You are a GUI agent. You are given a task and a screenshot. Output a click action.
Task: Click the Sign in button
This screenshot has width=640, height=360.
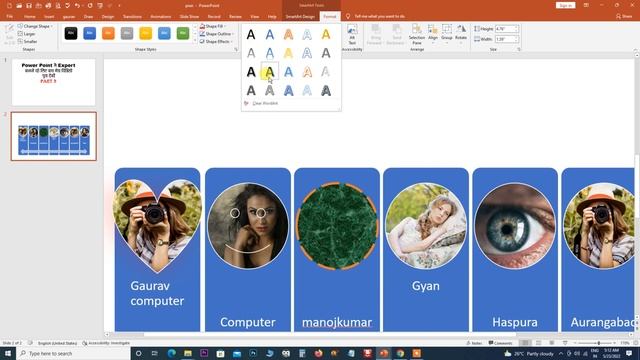coord(565,5)
